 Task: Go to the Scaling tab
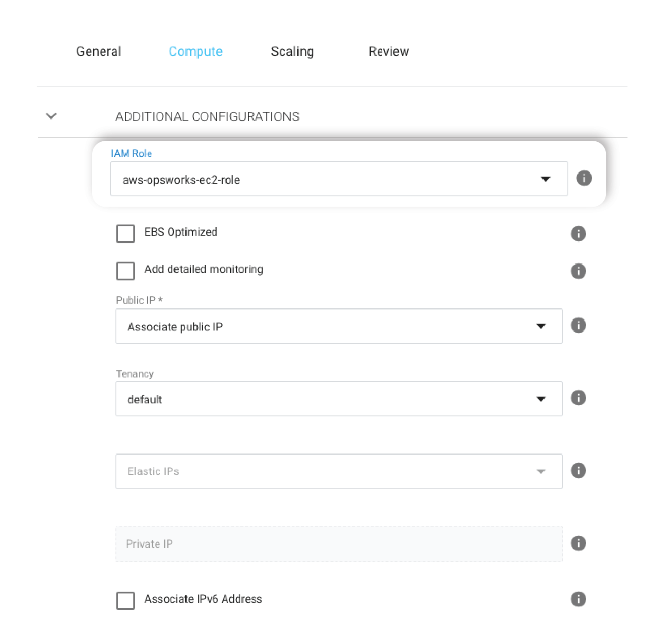click(292, 52)
